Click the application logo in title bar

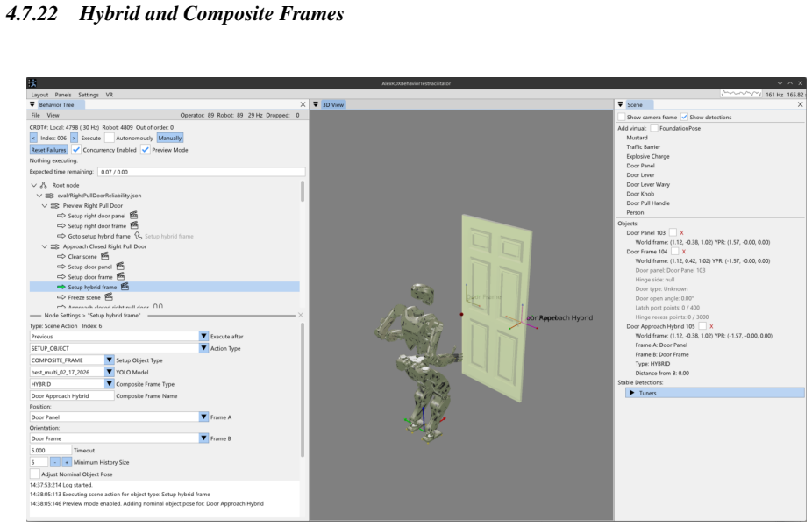click(32, 83)
